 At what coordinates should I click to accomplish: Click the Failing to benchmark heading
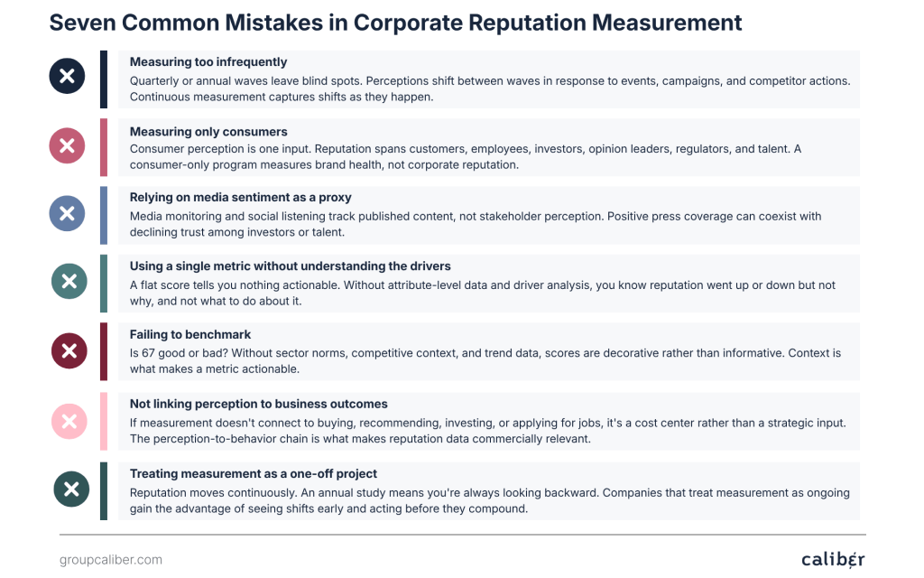(x=190, y=334)
